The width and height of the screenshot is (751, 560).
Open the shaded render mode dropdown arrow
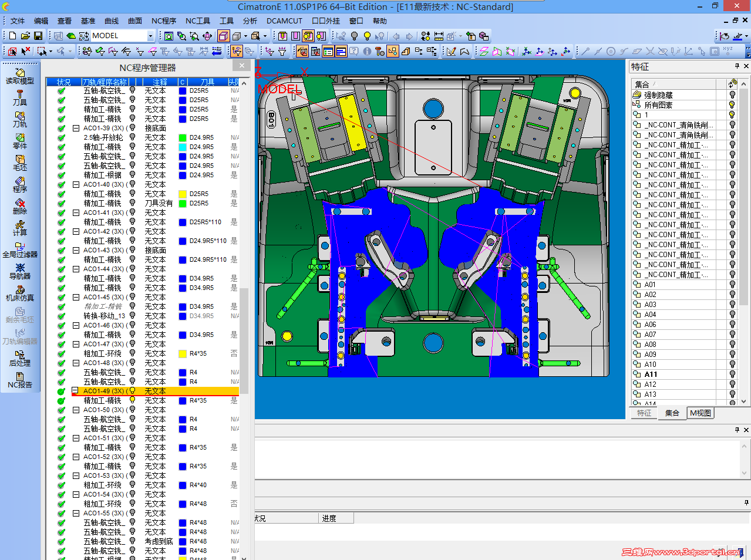[x=245, y=36]
